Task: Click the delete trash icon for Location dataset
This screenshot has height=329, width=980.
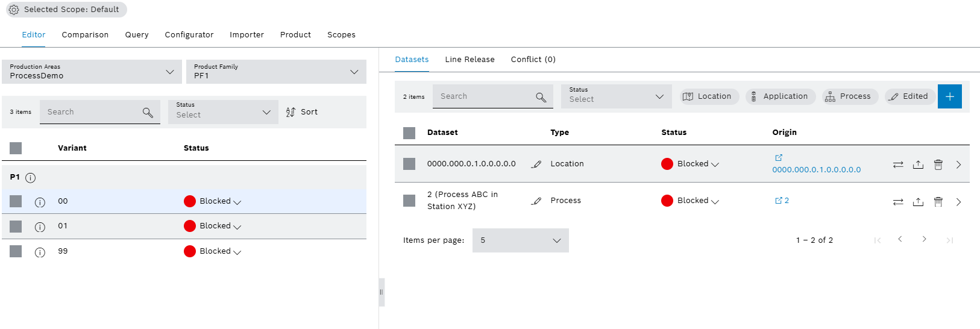Action: click(938, 164)
